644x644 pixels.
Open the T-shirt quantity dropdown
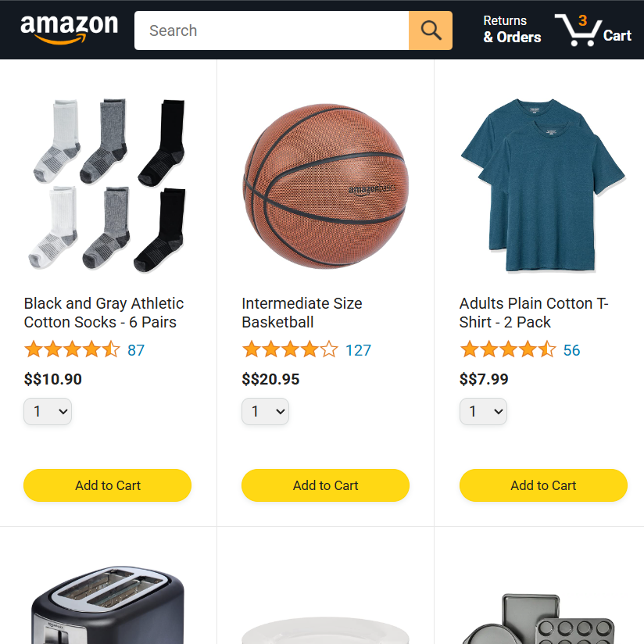pos(484,411)
